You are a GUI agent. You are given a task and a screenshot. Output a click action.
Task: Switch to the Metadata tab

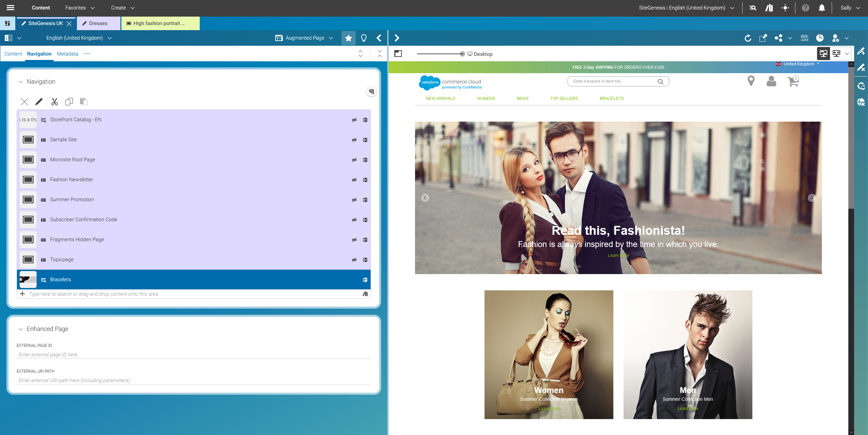[67, 54]
